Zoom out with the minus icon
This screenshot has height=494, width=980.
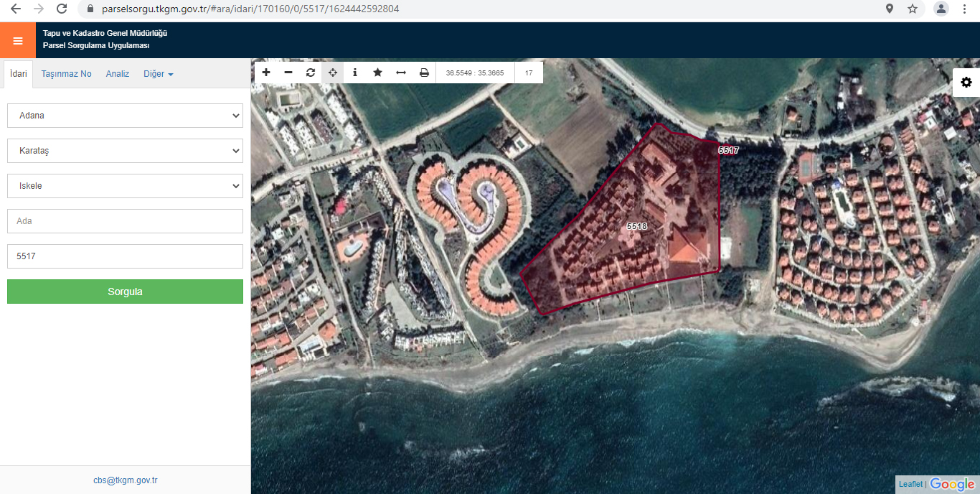coord(288,73)
